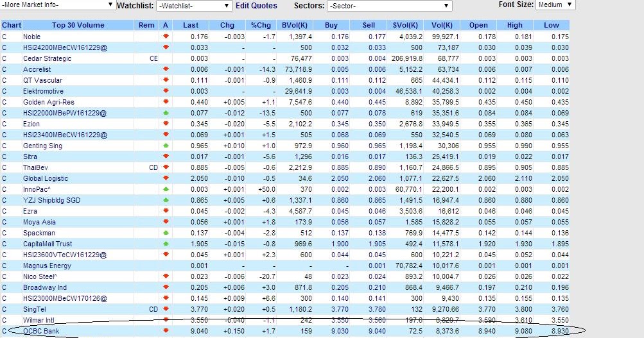Screen dimensions: 644x338
Task: Click the red down arrow for Golden Agri-Res
Action: pyautogui.click(x=166, y=102)
